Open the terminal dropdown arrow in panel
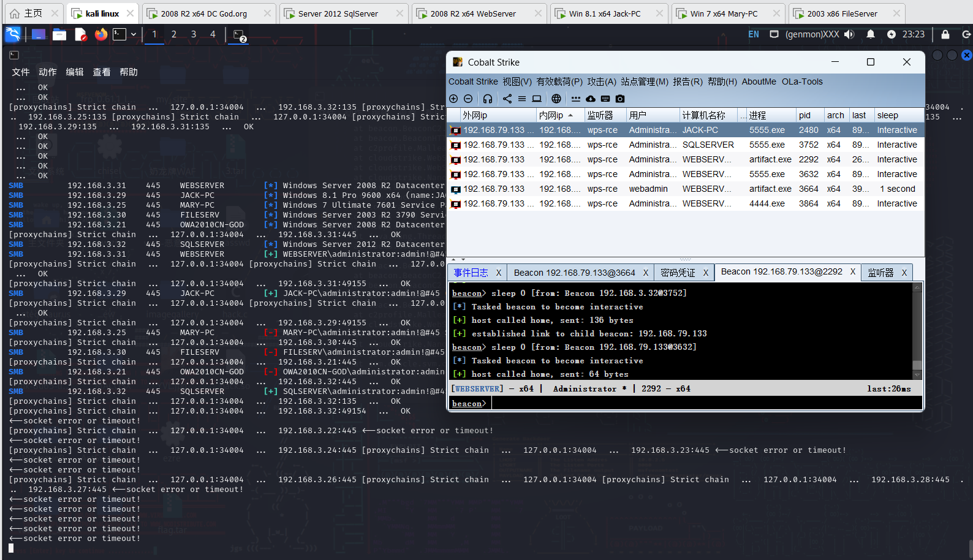 (133, 34)
